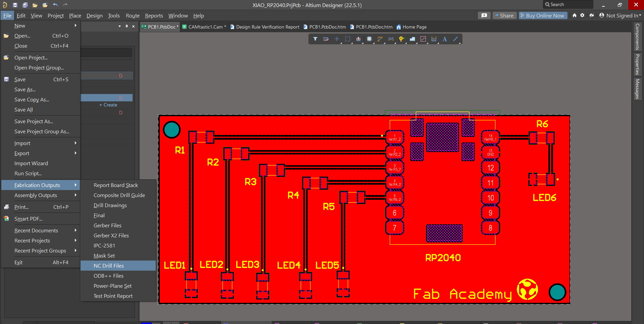Click the add comment speech bubble icon
The height and width of the screenshot is (324, 644).
pos(484,15)
